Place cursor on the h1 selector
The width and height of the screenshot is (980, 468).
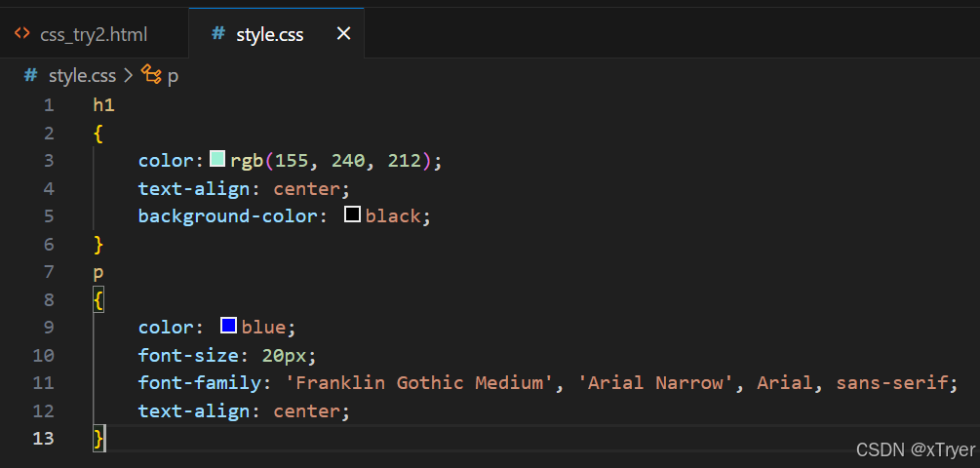[104, 104]
